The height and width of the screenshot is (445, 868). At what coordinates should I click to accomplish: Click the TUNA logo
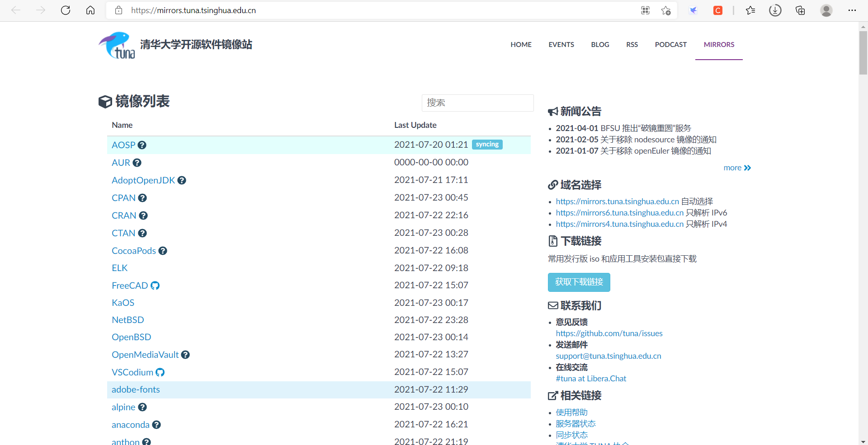click(x=117, y=45)
